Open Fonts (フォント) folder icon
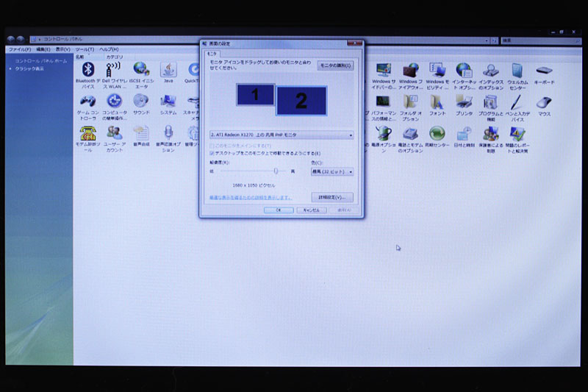588x392 pixels. coord(437,101)
